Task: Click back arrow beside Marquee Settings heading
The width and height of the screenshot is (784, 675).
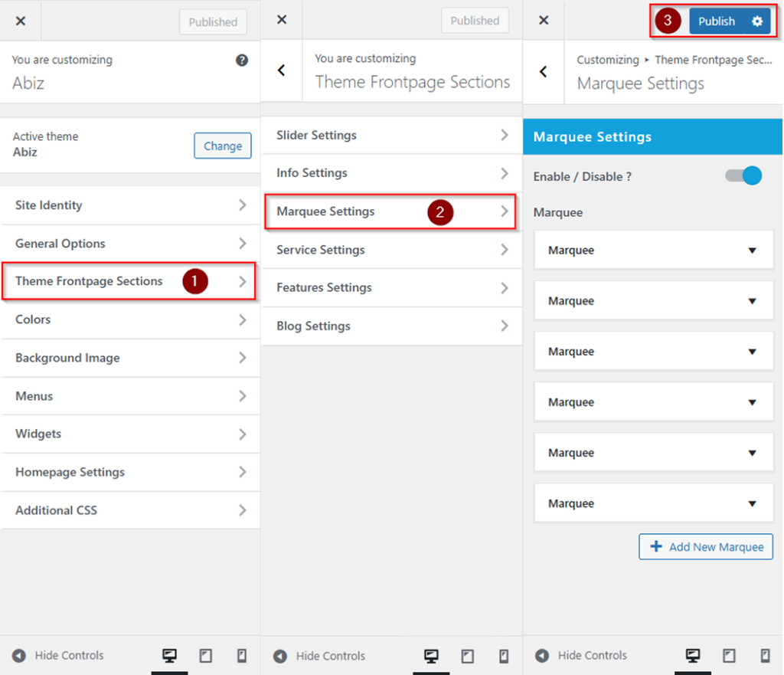Action: (x=544, y=71)
